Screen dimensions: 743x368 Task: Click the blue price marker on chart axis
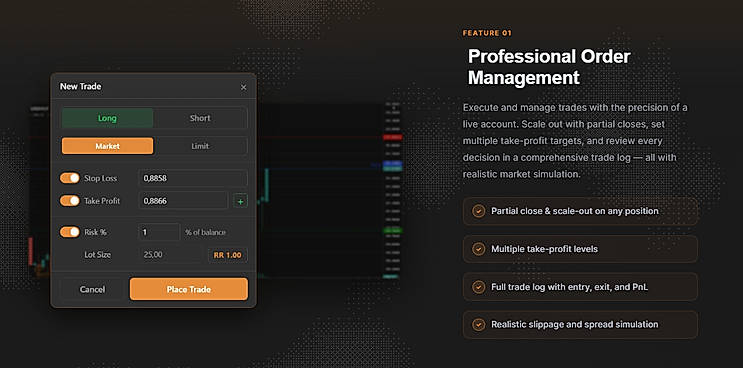(x=392, y=164)
